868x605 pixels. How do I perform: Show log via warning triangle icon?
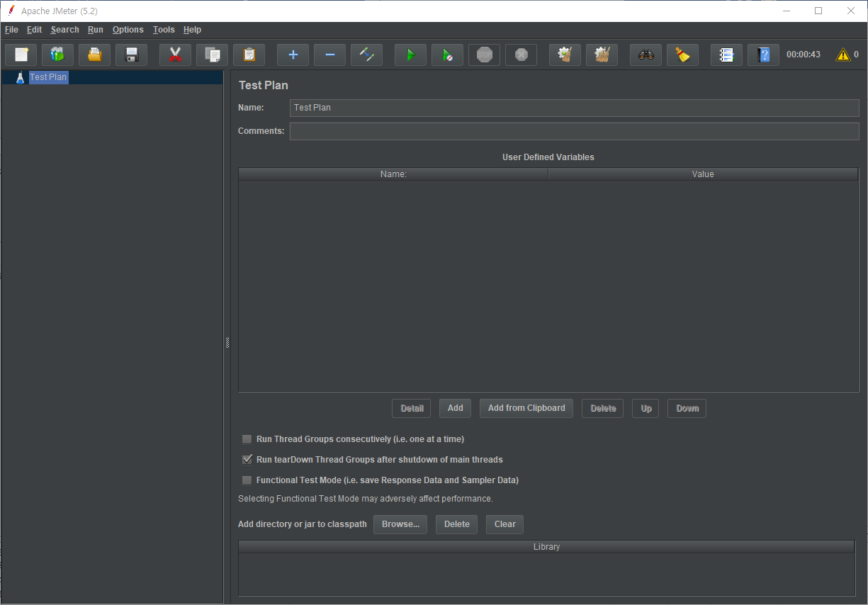[843, 55]
